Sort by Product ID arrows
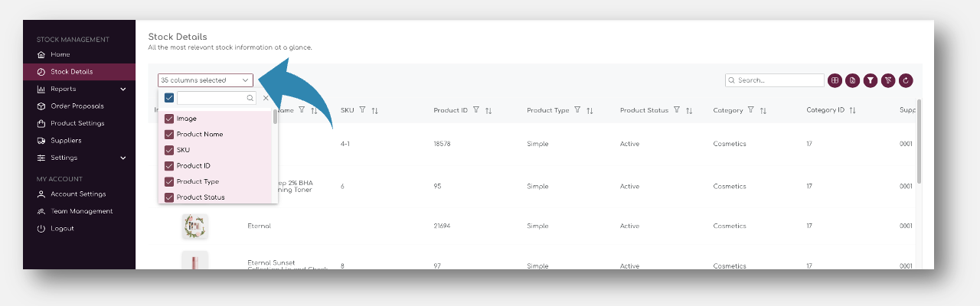The image size is (980, 306). [488, 110]
